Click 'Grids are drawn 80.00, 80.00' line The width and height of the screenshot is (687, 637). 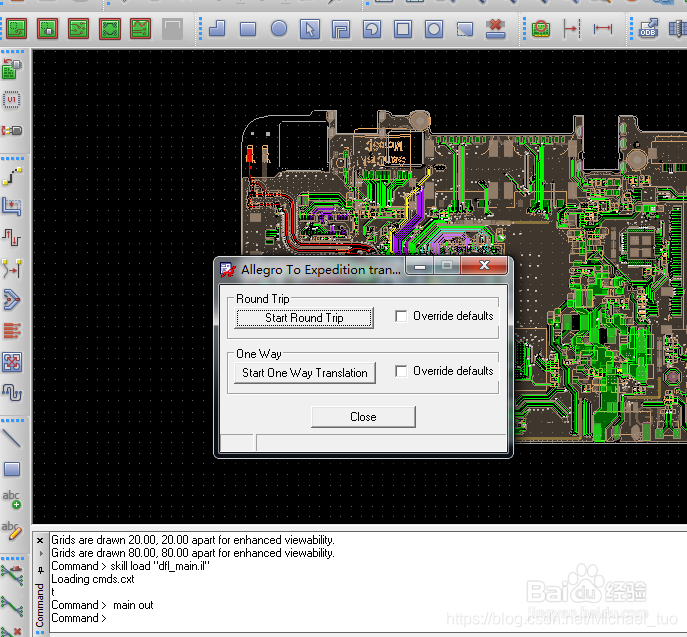coord(193,553)
